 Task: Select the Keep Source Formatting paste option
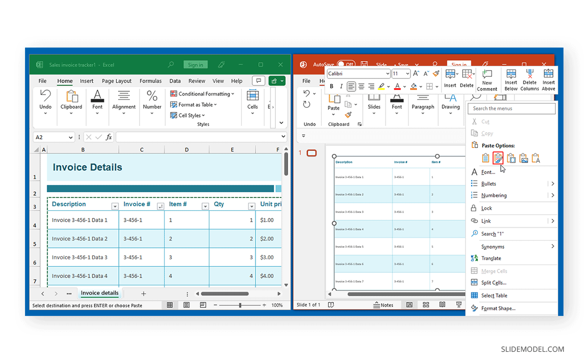[x=498, y=158]
